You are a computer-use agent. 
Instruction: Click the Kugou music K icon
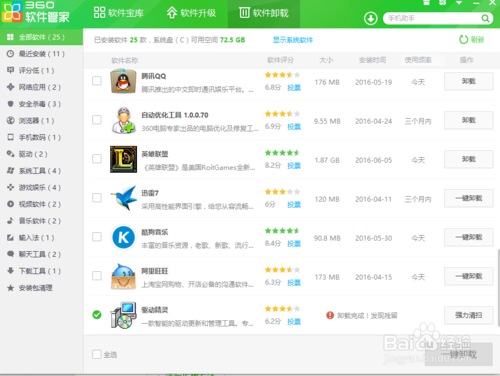tap(123, 237)
